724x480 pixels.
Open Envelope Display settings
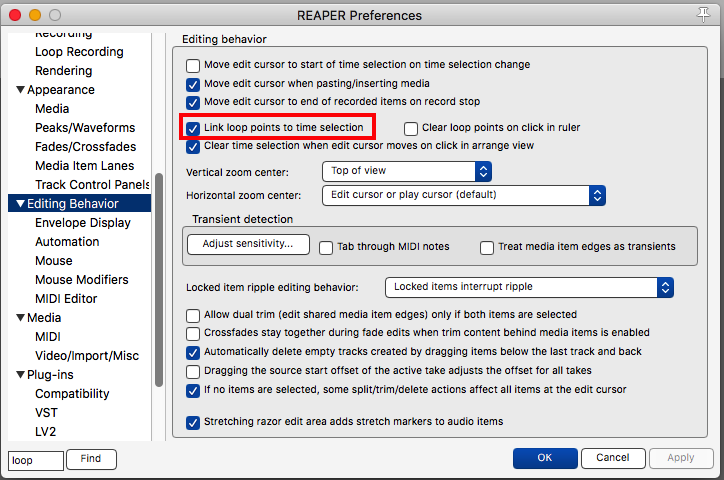point(83,222)
